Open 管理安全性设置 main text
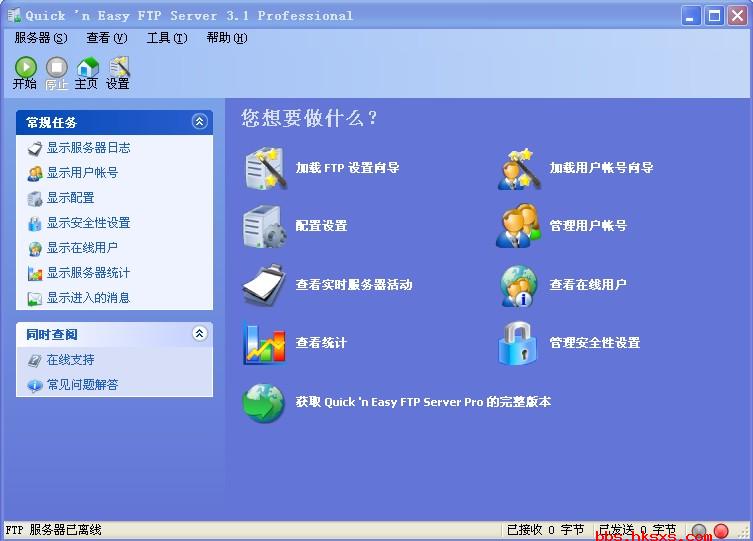The width and height of the screenshot is (753, 541). (595, 343)
